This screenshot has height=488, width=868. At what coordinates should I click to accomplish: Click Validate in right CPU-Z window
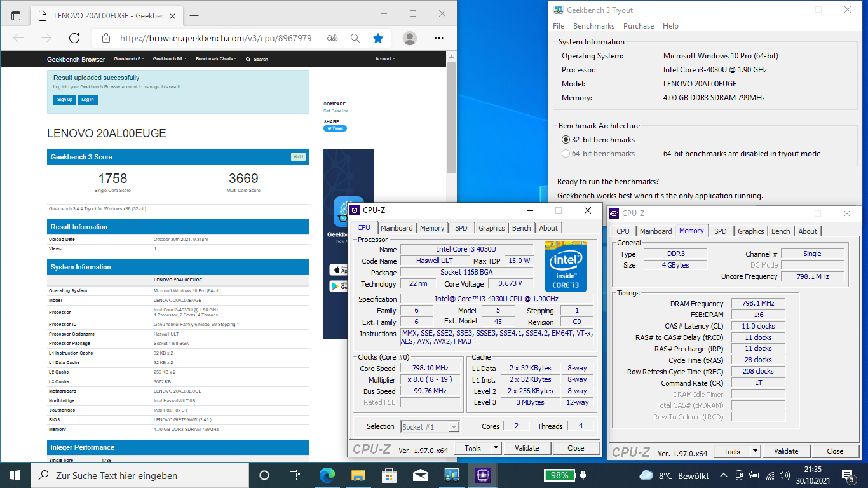click(786, 451)
